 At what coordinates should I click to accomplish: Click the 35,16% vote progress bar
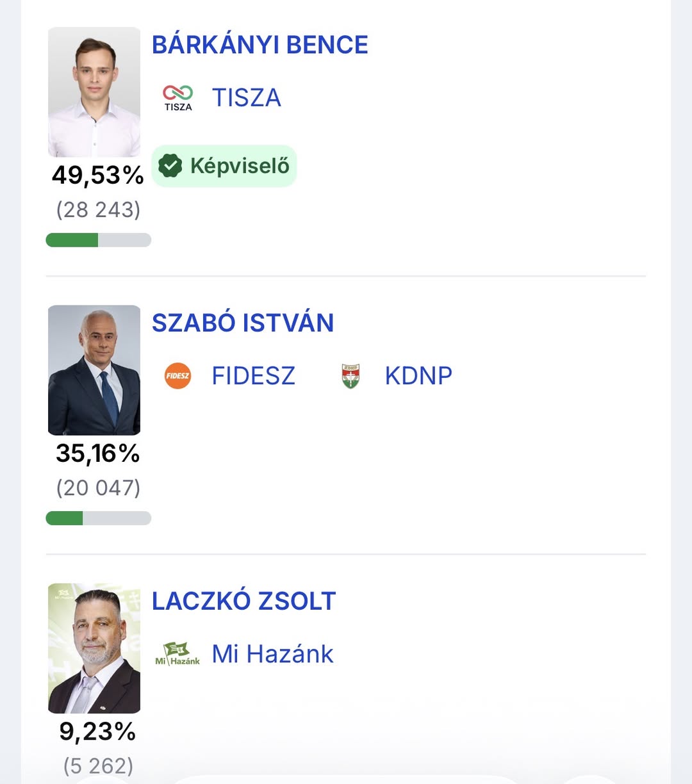tap(99, 518)
